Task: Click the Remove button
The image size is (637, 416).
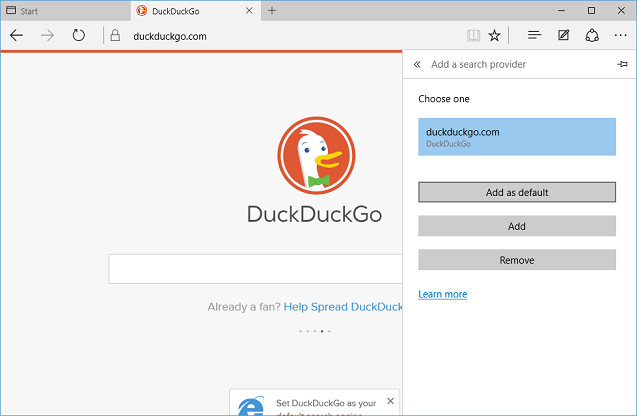Action: pyautogui.click(x=517, y=260)
